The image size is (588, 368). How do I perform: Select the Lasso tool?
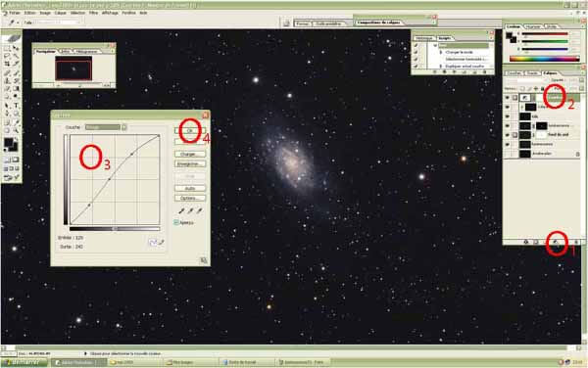(7, 56)
